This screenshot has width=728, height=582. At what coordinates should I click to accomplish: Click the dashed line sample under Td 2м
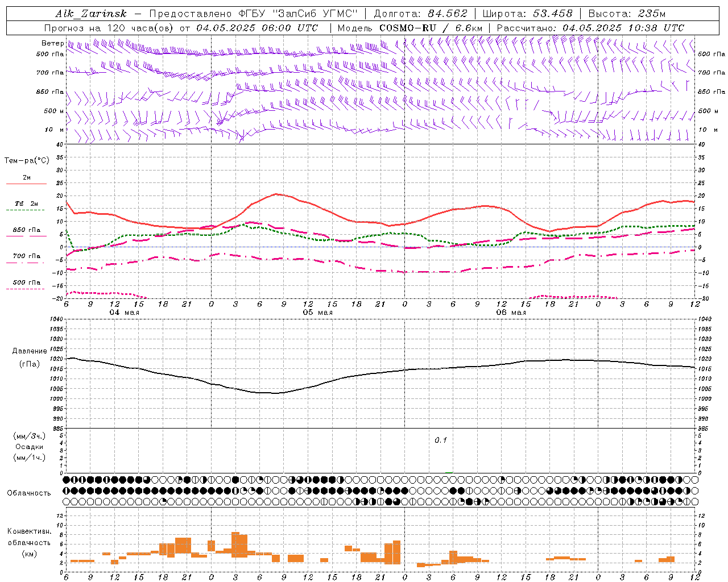click(25, 210)
